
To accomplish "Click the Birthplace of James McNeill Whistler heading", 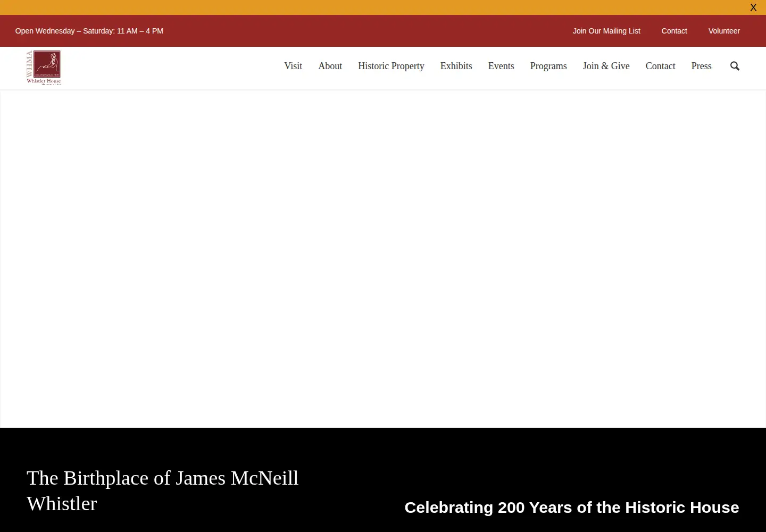I will (163, 491).
